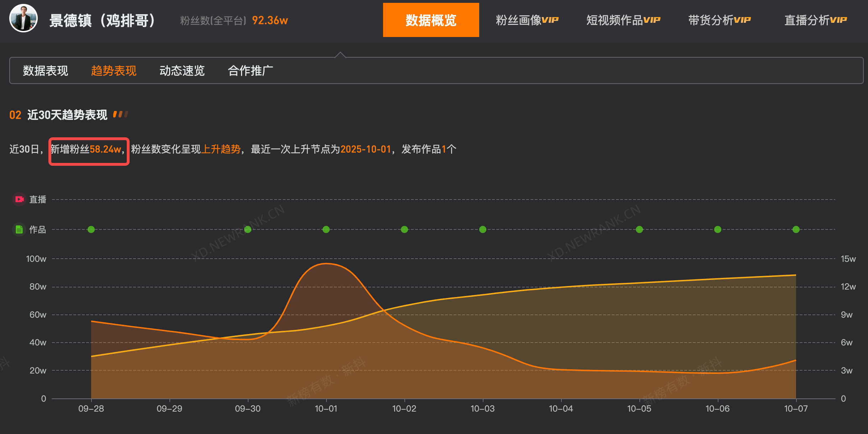Select 直播分析 VIP tab
The height and width of the screenshot is (434, 868).
pyautogui.click(x=815, y=20)
